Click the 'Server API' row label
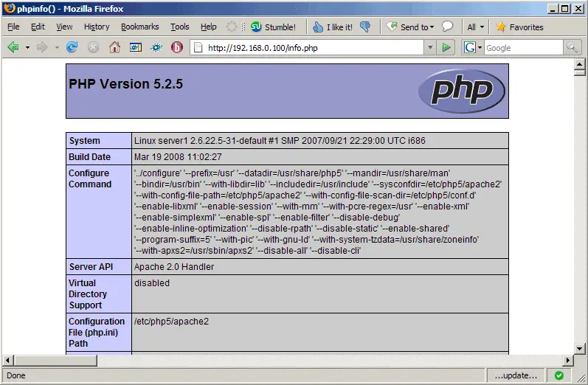 [x=91, y=266]
